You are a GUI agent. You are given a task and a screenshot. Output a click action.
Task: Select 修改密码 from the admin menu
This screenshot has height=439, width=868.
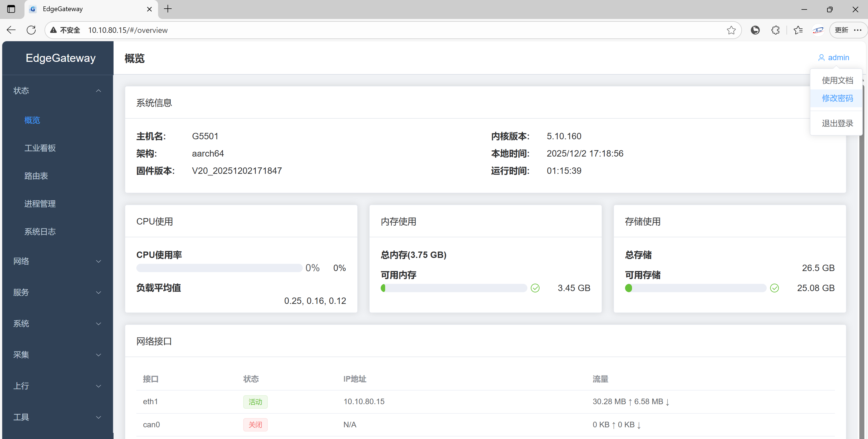(x=837, y=98)
